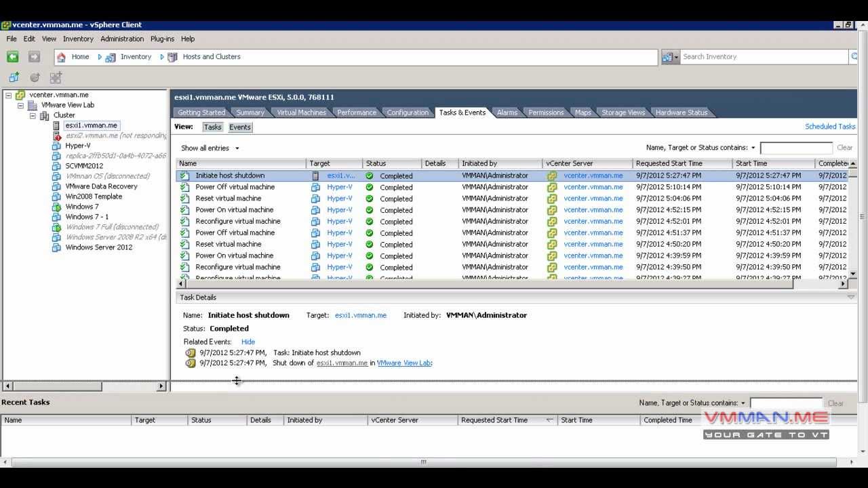Screen dimensions: 868x488
Task: Click the Inventory icon in breadcrumb
Action: pyautogui.click(x=110, y=58)
